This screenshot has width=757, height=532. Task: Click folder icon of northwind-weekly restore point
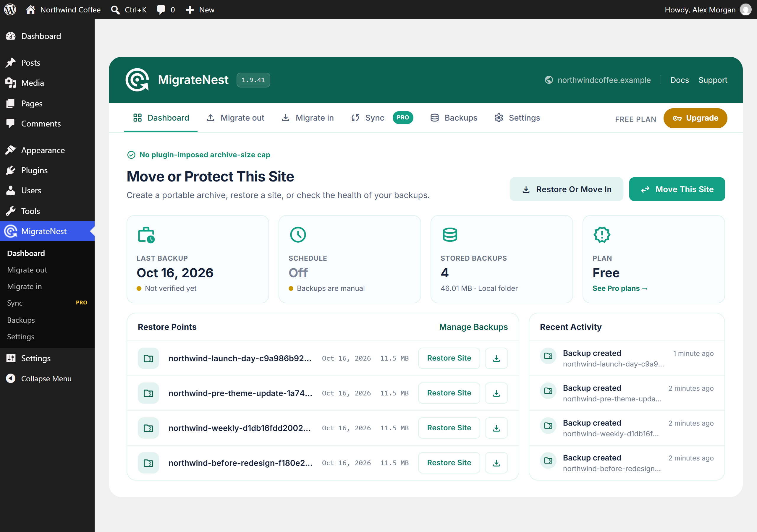point(148,428)
